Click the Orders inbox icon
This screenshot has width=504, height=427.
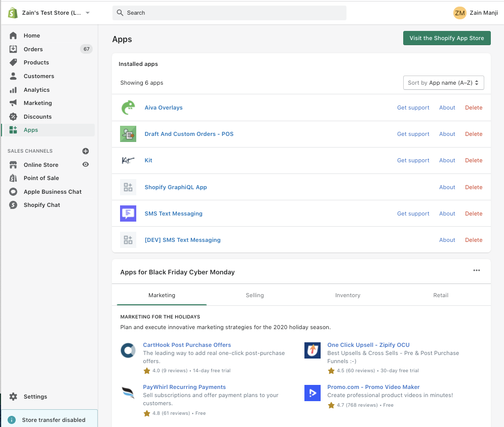tap(13, 49)
